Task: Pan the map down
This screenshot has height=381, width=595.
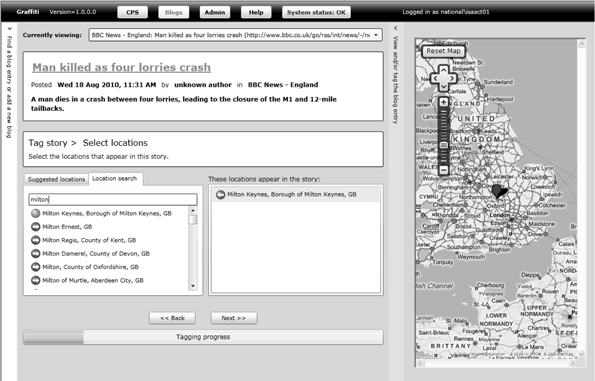Action: click(x=443, y=87)
